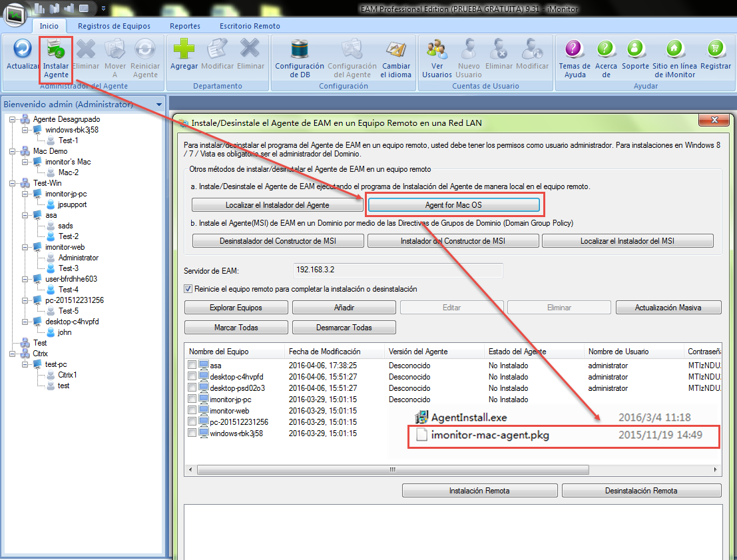The height and width of the screenshot is (560, 737).
Task: Click Eliminar in Cuentas de Usuario group
Action: [499, 54]
